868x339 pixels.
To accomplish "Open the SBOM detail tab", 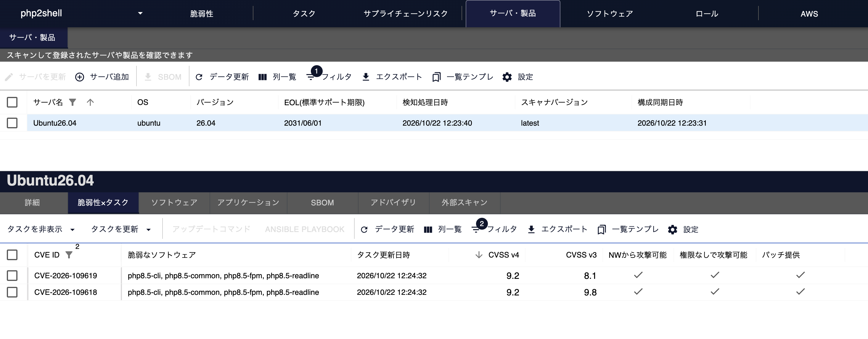I will point(322,202).
